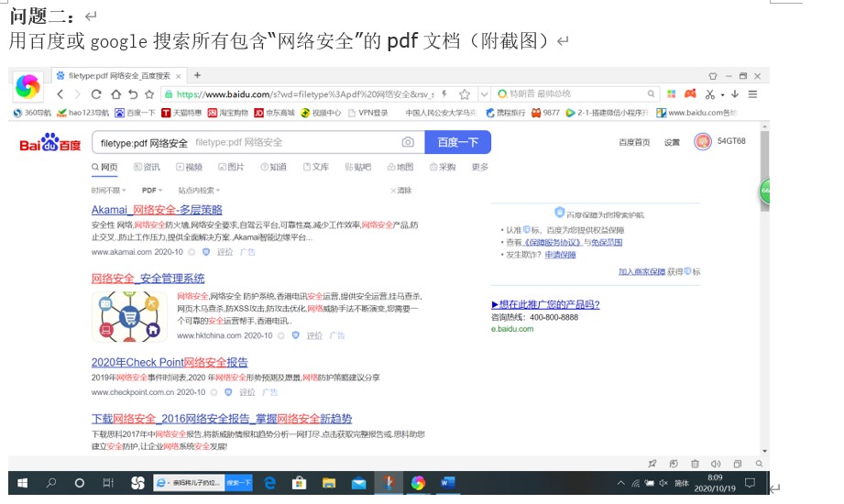The image size is (844, 504).
Task: Select the filetype:pdf 网络安全_百度搜索 tab
Action: click(x=119, y=76)
